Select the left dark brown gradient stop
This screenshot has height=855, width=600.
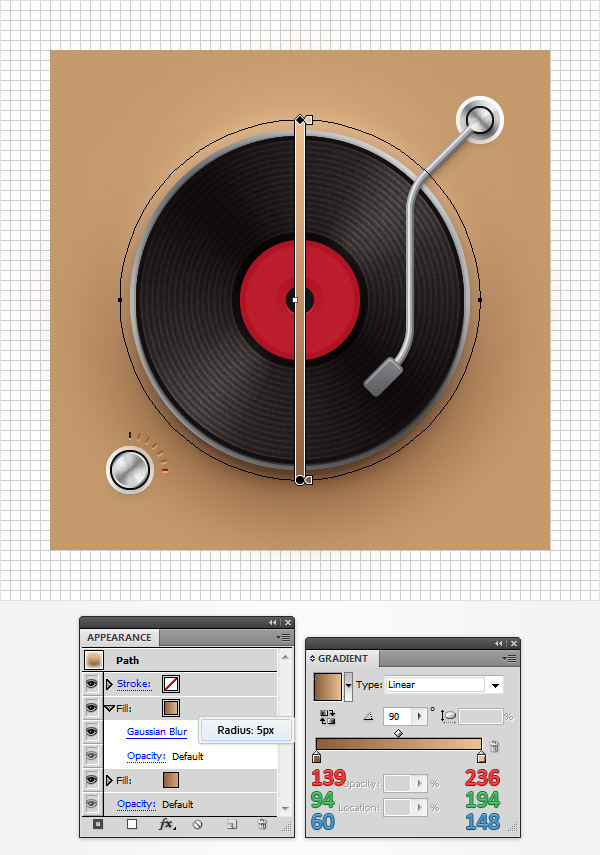316,756
